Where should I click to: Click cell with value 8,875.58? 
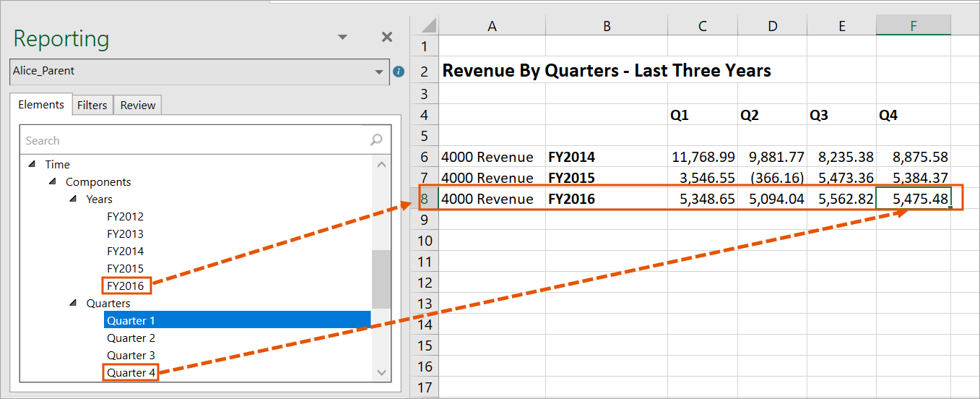point(914,157)
